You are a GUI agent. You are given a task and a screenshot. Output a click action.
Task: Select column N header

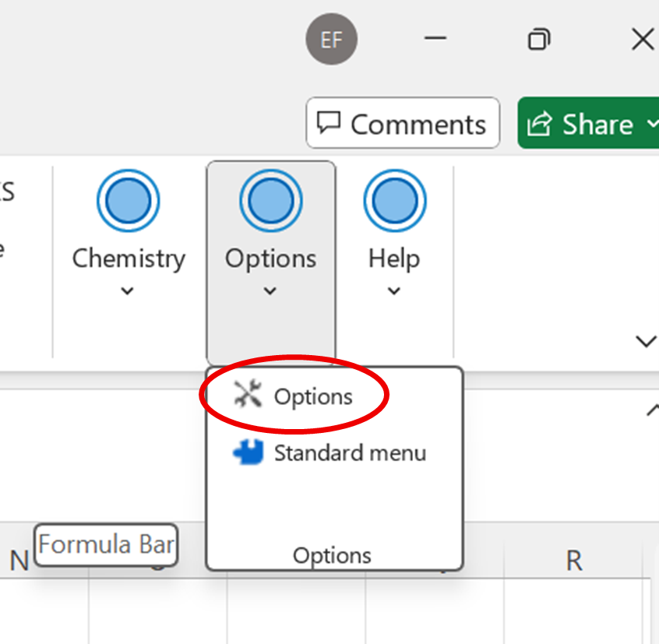[19, 561]
